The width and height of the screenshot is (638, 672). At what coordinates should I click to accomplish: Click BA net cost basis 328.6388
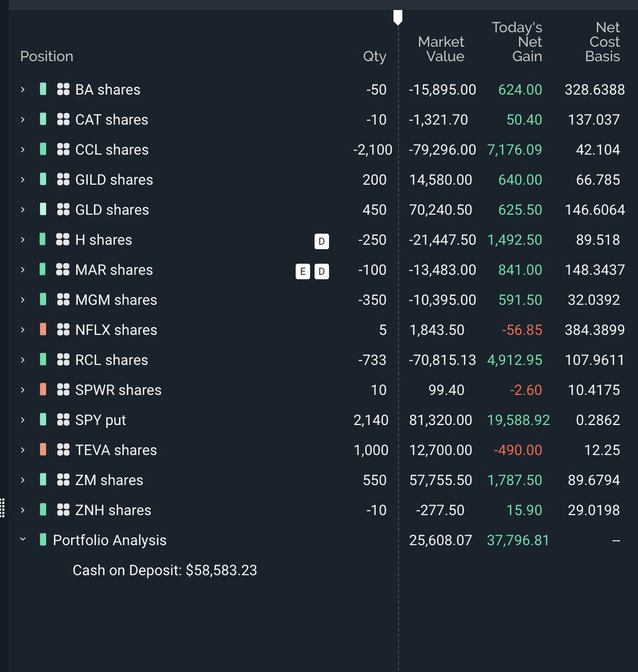595,90
